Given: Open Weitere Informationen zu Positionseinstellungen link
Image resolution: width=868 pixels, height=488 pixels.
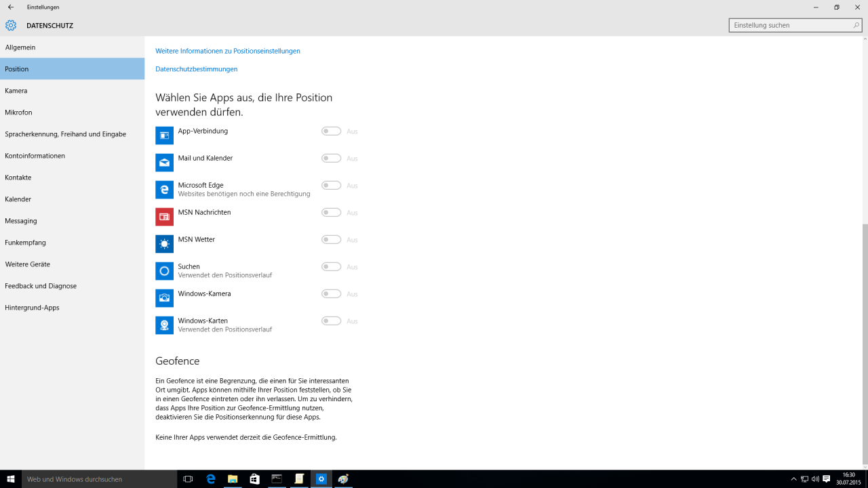Looking at the screenshot, I should pyautogui.click(x=228, y=51).
